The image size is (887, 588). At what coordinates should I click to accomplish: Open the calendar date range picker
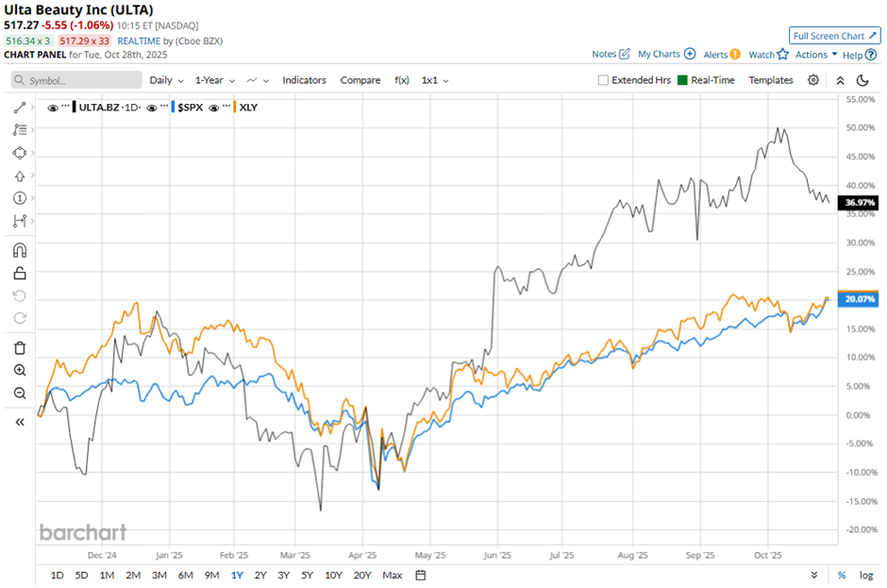(420, 575)
